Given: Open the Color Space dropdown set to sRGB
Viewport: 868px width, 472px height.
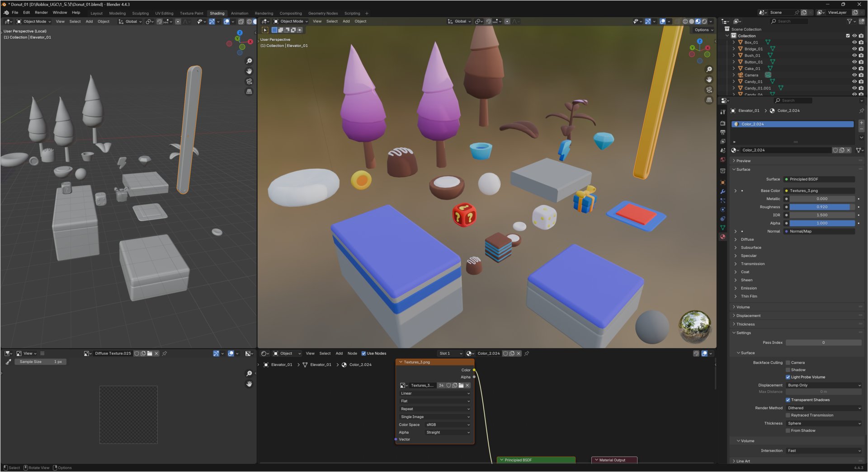Looking at the screenshot, I should 448,425.
